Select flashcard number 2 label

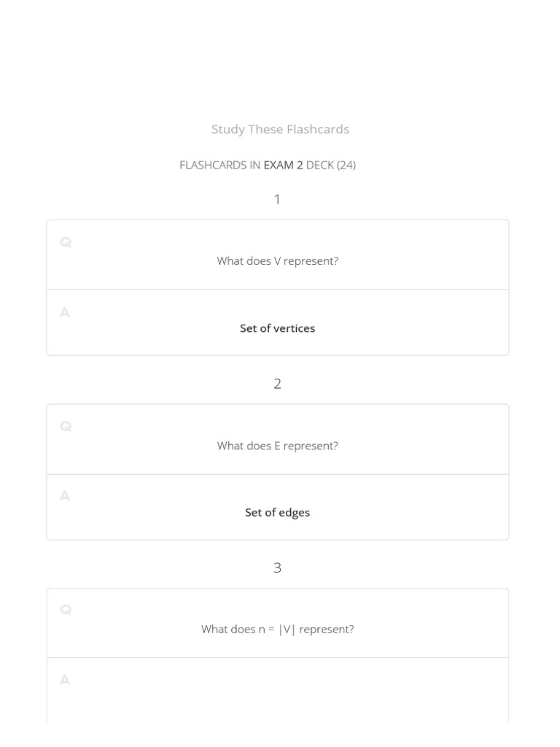click(277, 384)
